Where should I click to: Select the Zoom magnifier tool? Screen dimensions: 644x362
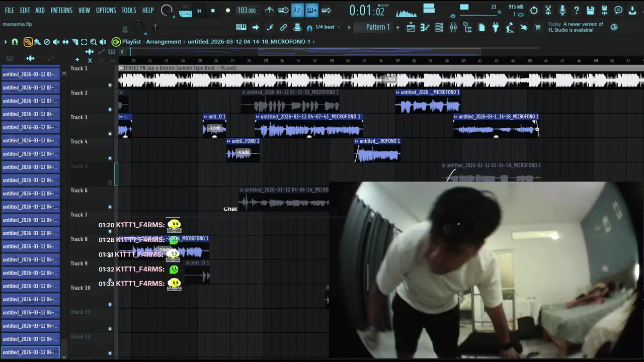tap(94, 42)
